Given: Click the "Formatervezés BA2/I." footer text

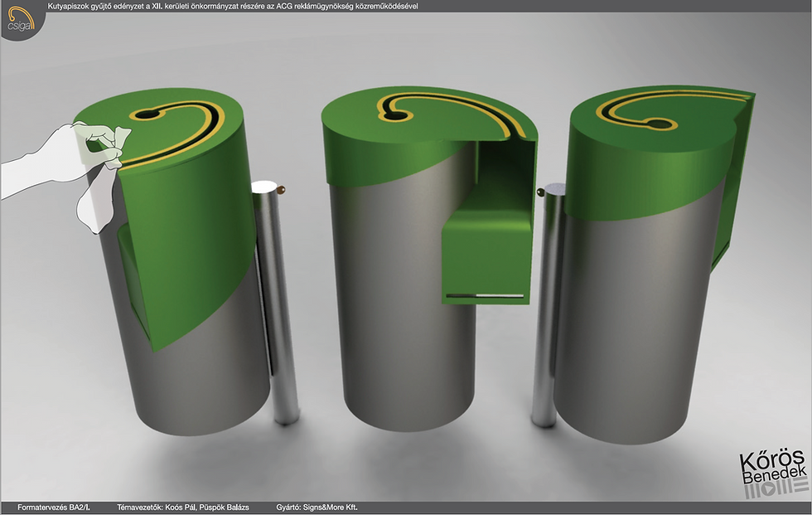Looking at the screenshot, I should tap(54, 508).
